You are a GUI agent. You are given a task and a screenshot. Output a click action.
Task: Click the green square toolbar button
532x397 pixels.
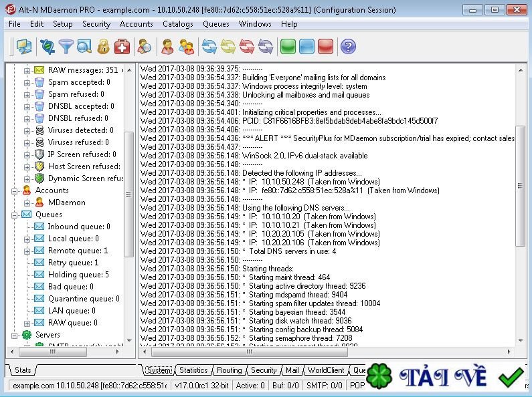pyautogui.click(x=288, y=47)
